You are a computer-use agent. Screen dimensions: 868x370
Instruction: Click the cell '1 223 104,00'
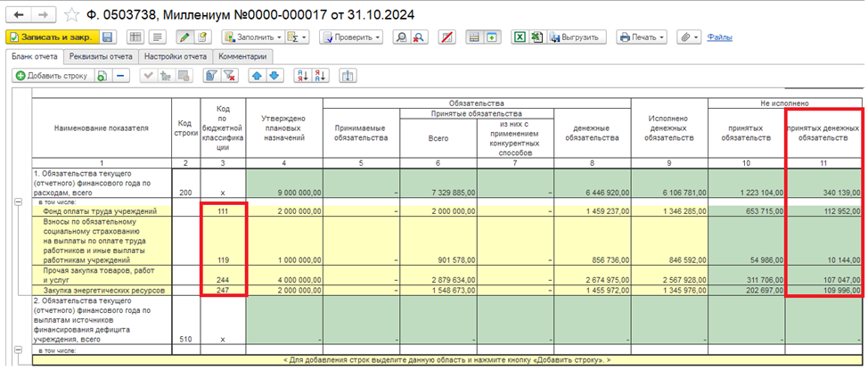pos(747,184)
